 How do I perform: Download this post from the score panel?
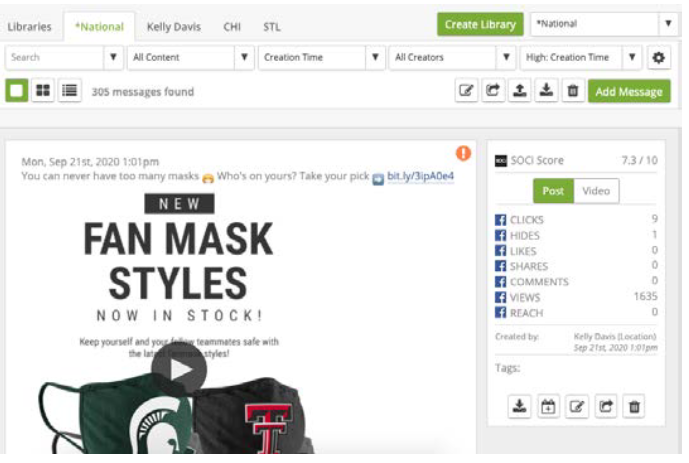click(519, 406)
